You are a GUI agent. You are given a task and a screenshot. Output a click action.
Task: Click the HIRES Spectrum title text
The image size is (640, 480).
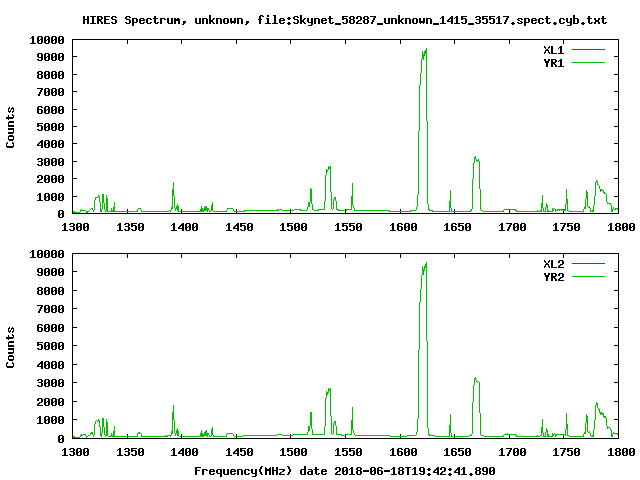tap(344, 20)
